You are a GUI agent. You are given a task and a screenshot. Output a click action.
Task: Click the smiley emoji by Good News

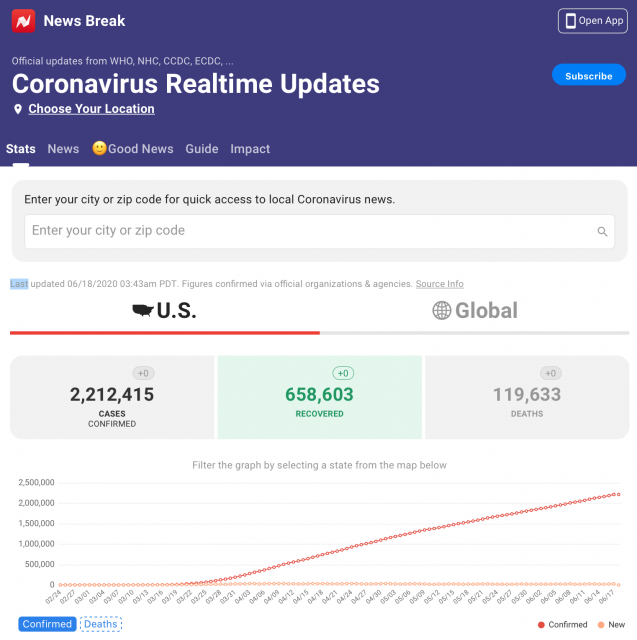pos(99,149)
